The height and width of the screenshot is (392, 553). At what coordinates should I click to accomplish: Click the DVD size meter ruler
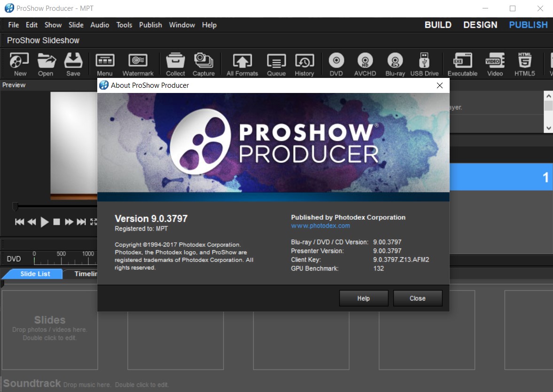(x=65, y=259)
